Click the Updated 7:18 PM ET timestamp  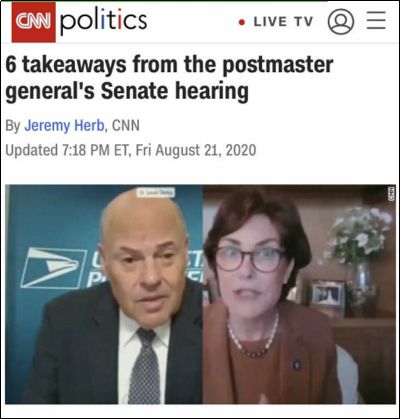[x=131, y=150]
